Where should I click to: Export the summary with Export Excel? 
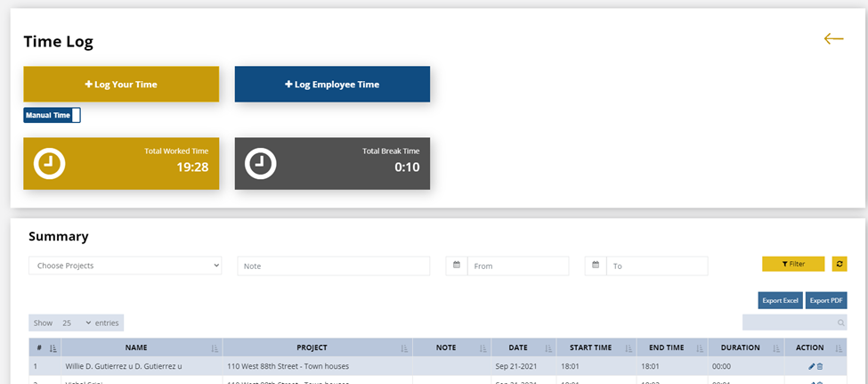click(780, 300)
